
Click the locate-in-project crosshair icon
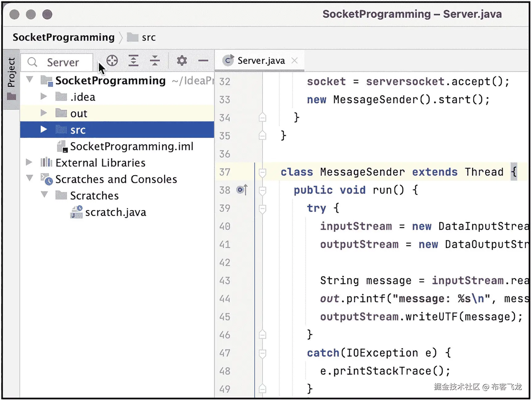112,61
